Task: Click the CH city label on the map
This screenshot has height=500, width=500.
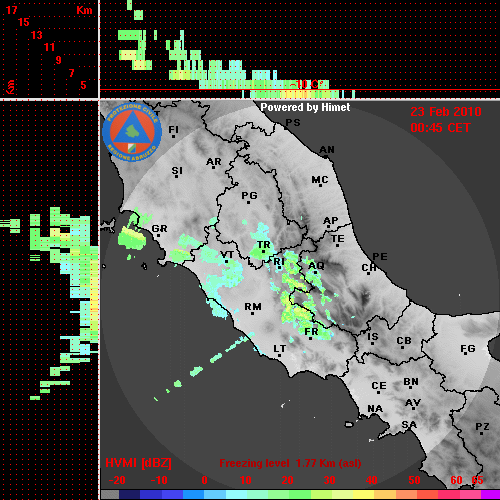Action: (x=369, y=268)
